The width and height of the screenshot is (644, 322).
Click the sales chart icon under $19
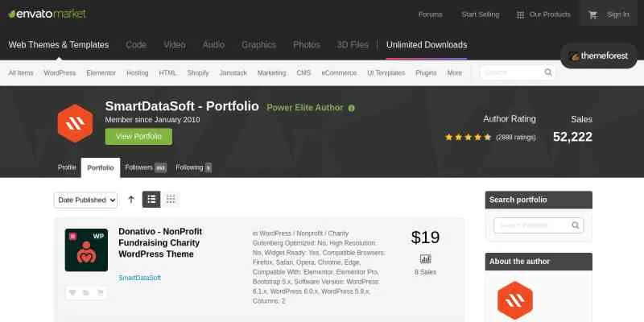click(425, 259)
